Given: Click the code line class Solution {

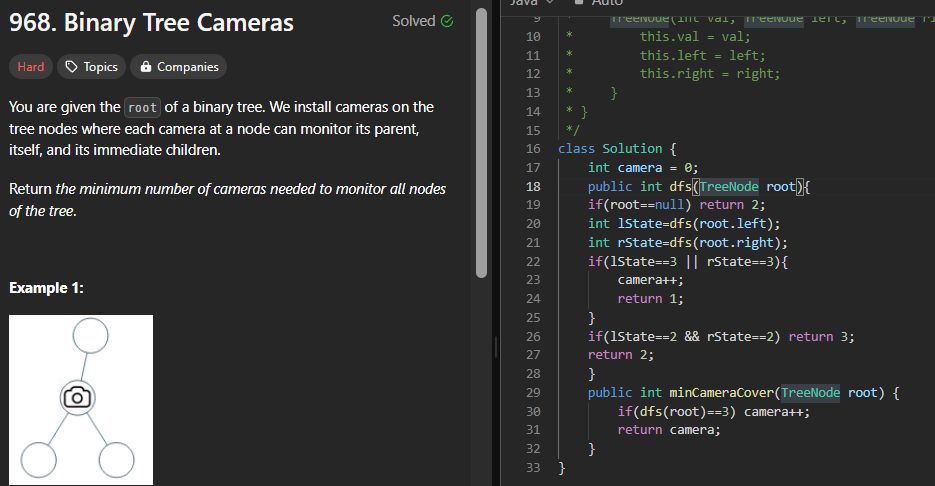Looking at the screenshot, I should [617, 149].
